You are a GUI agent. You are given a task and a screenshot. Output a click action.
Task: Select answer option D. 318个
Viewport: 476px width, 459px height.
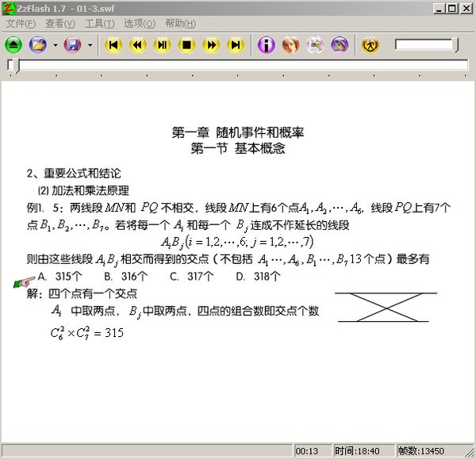tap(258, 277)
